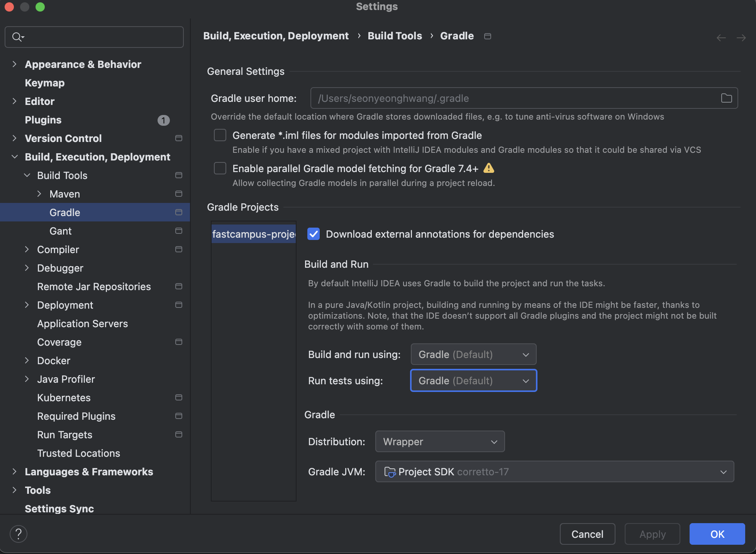Viewport: 756px width, 554px height.
Task: Click the folder browse icon for Gradle user home
Action: click(x=726, y=98)
